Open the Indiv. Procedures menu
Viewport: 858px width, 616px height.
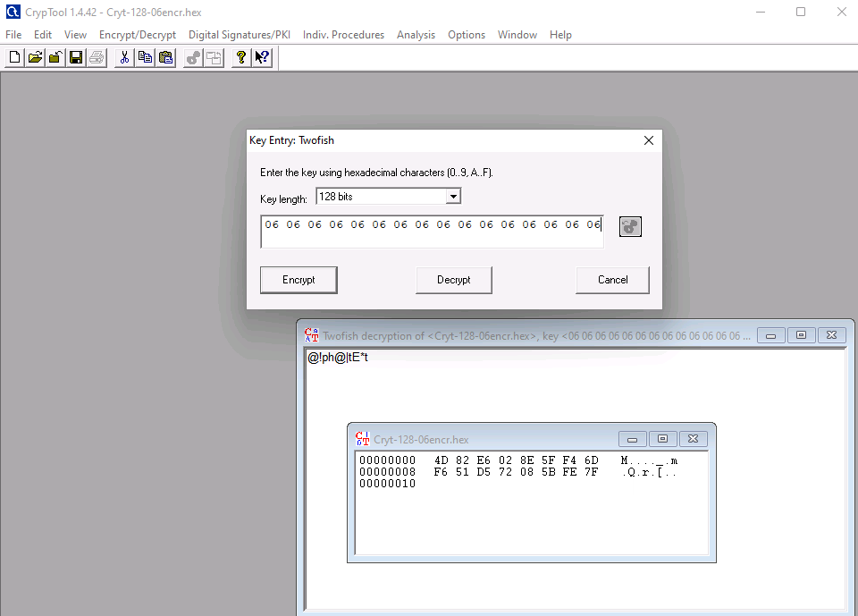pyautogui.click(x=343, y=35)
